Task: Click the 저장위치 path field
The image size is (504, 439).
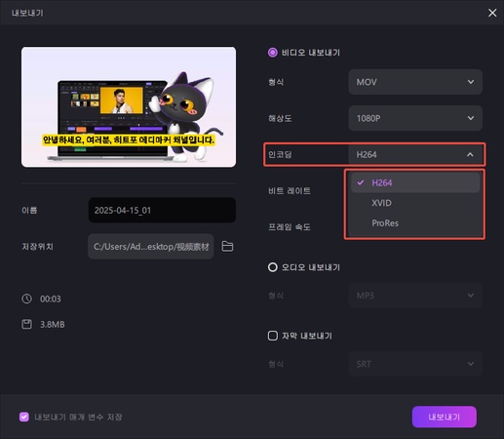Action: pyautogui.click(x=151, y=247)
